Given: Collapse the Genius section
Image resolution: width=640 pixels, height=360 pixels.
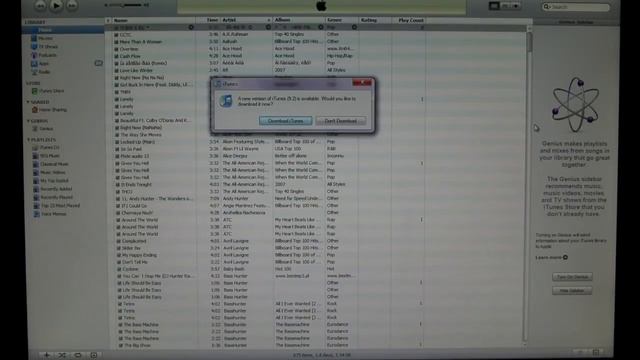Looking at the screenshot, I should 28,121.
